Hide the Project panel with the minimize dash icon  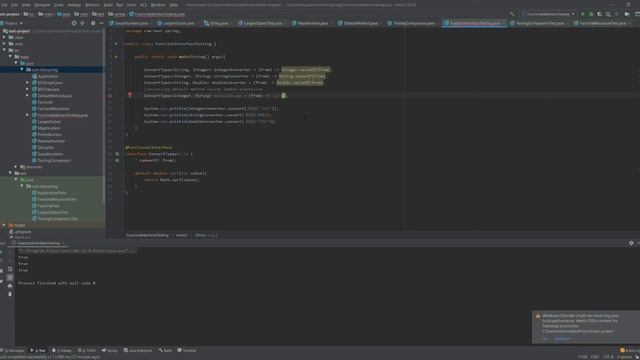pyautogui.click(x=101, y=23)
